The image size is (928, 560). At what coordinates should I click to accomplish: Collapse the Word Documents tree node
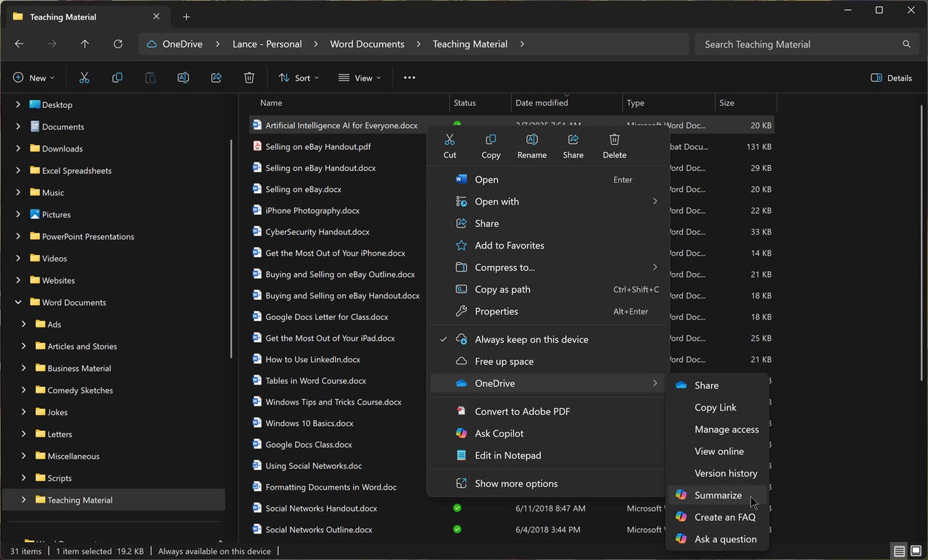[18, 302]
